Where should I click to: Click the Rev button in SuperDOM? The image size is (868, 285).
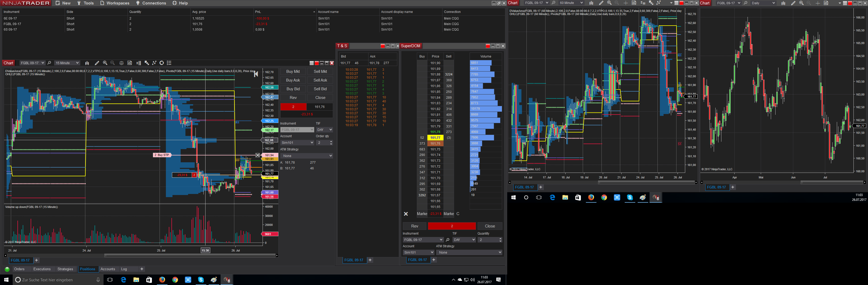(414, 226)
